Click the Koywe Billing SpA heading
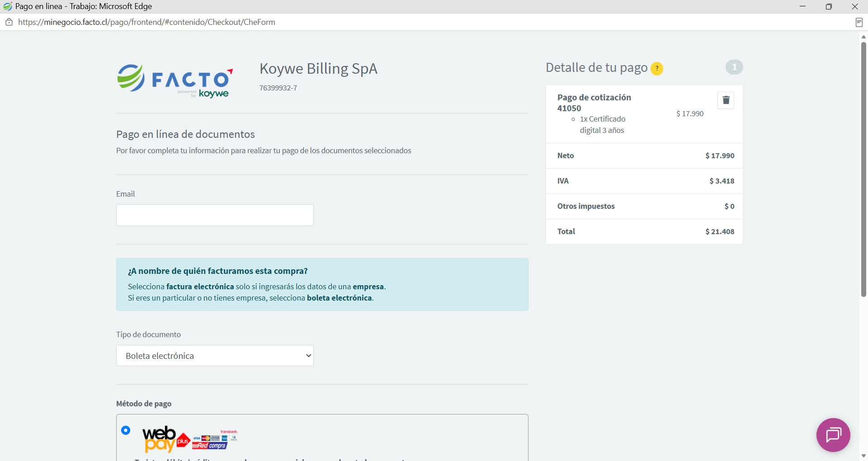The width and height of the screenshot is (868, 461). point(318,69)
